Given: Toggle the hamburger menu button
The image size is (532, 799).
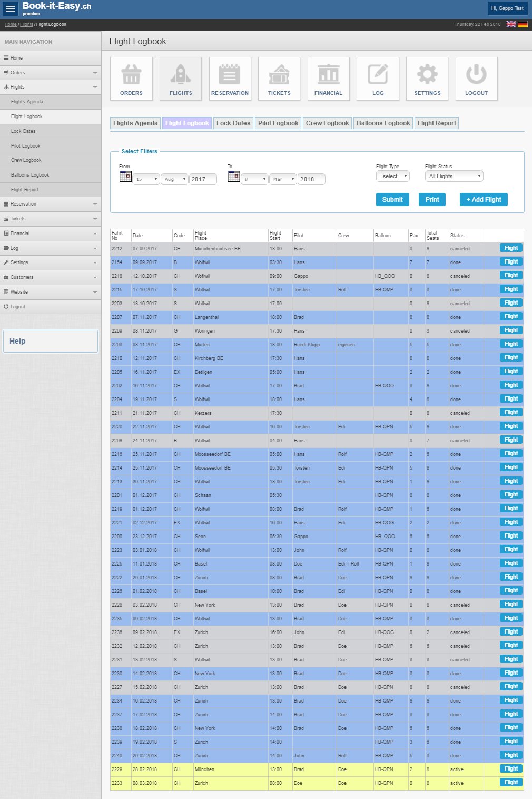Looking at the screenshot, I should 10,9.
